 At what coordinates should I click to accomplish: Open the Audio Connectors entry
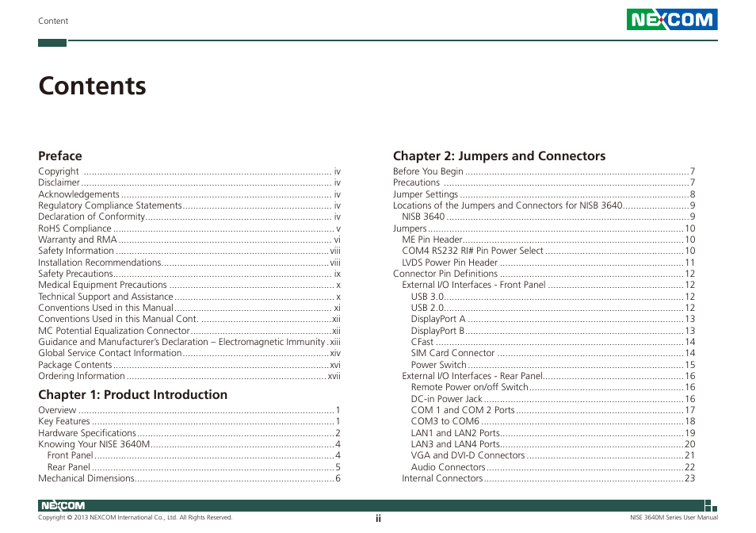[x=553, y=467]
